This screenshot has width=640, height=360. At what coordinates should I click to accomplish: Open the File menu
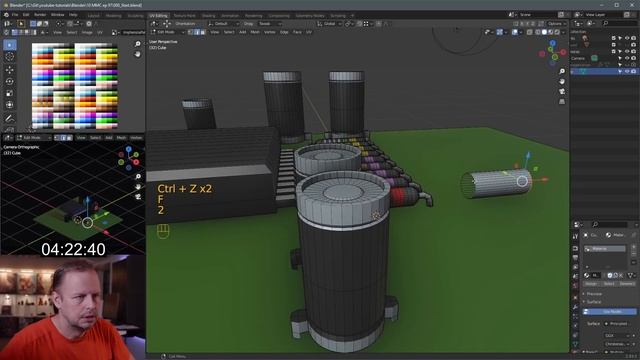point(15,15)
